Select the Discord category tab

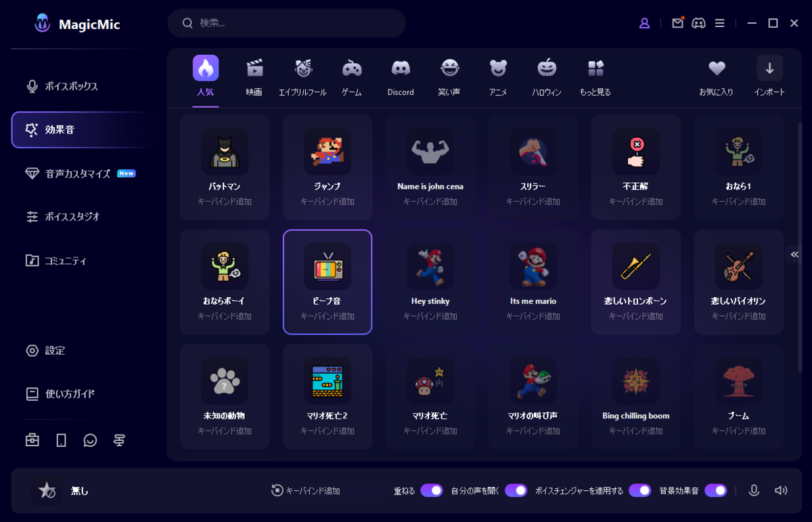pos(401,77)
